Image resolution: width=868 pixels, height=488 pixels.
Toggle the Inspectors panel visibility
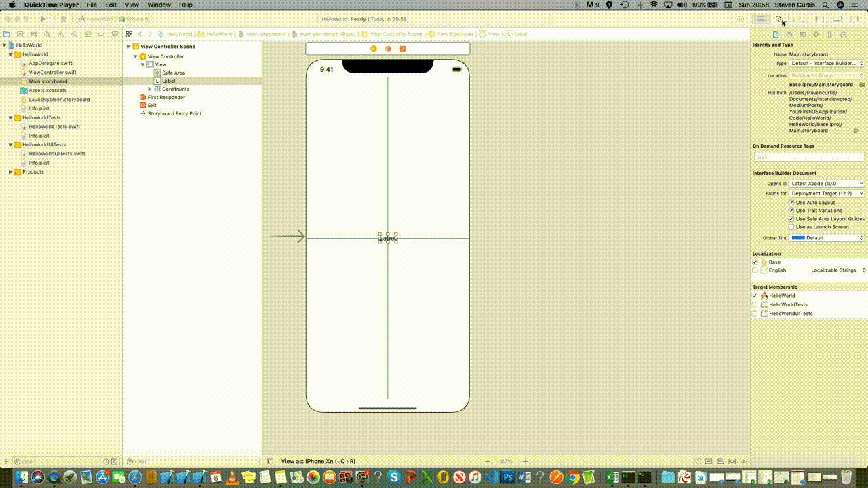point(854,20)
